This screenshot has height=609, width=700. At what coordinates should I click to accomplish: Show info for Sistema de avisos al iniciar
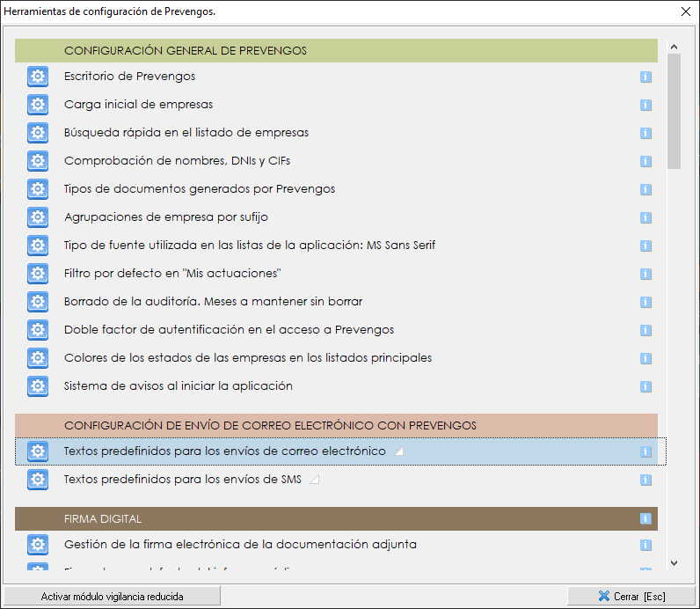tap(645, 386)
